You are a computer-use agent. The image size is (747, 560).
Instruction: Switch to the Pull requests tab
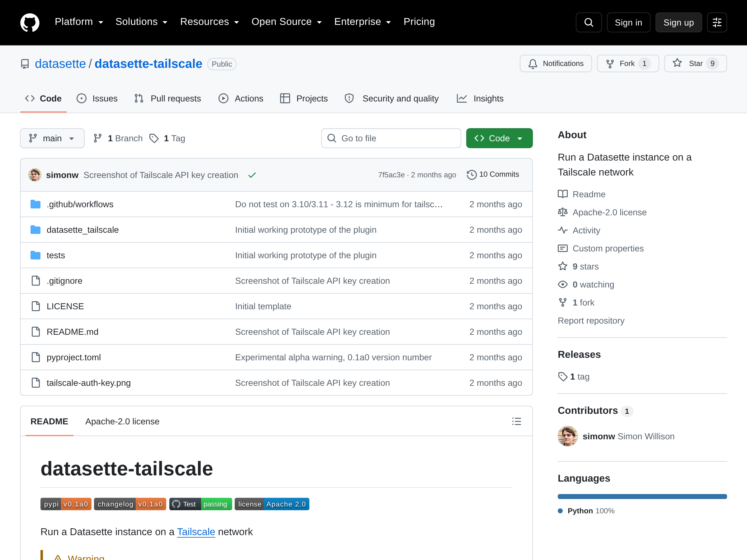(168, 99)
